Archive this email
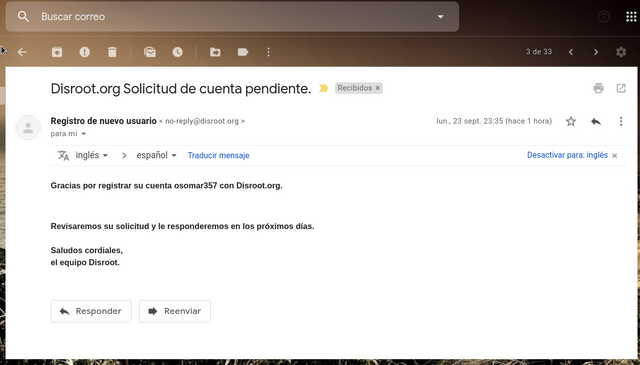The height and width of the screenshot is (365, 640). (x=57, y=52)
